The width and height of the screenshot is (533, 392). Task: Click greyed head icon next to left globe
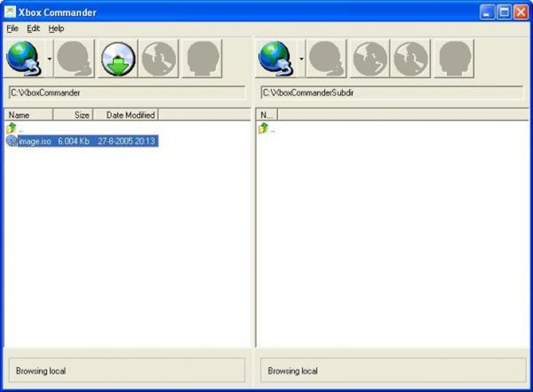coord(74,59)
